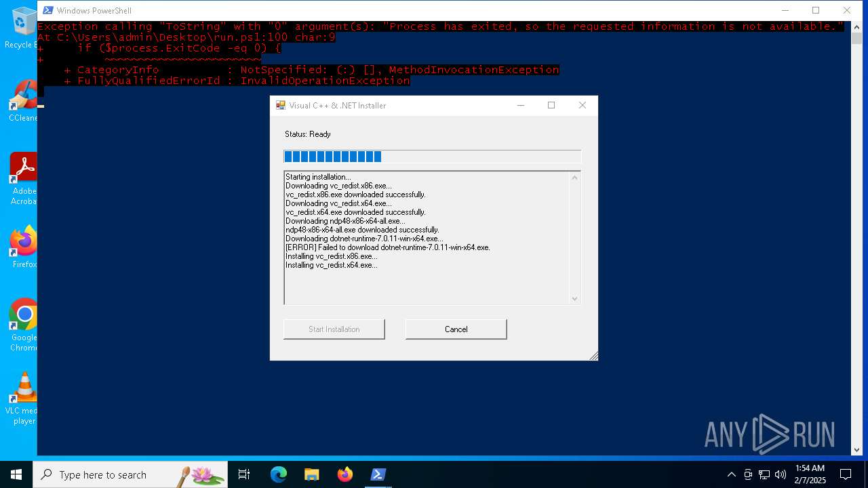Viewport: 868px width, 488px height.
Task: Click the Start Installation button
Action: pos(334,329)
